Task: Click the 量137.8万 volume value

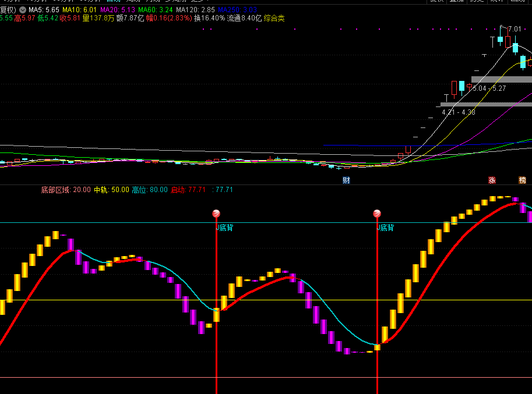Action: 98,18
